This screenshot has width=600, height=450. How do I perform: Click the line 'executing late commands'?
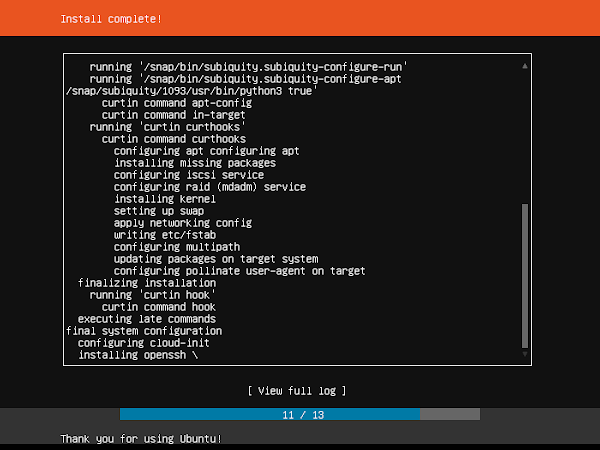click(x=147, y=319)
